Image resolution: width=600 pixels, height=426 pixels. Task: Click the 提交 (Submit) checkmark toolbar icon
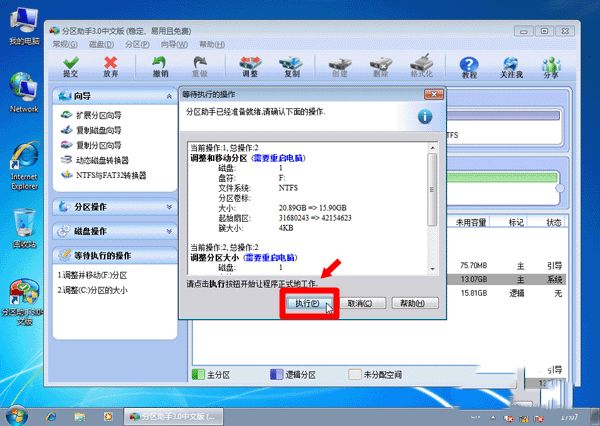click(x=71, y=67)
